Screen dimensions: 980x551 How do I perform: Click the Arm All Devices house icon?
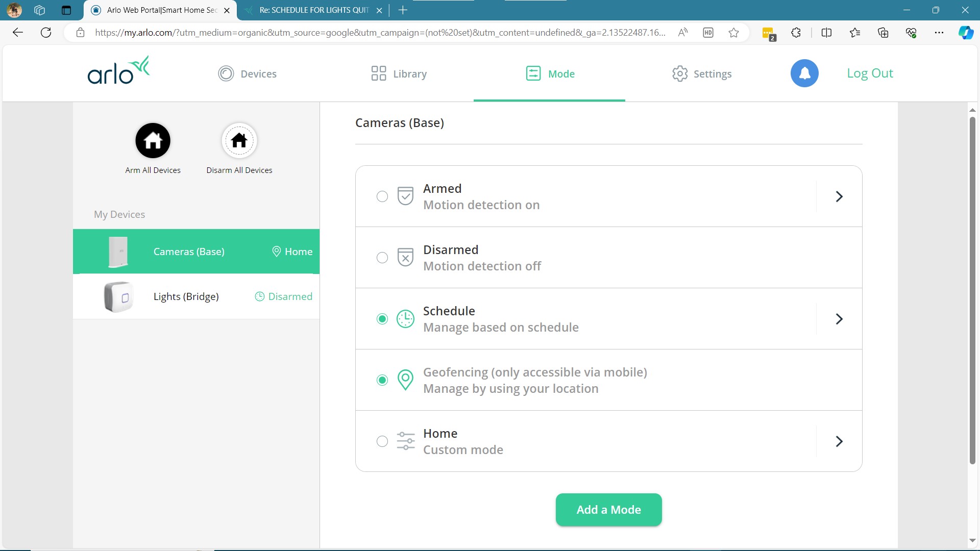click(x=153, y=141)
